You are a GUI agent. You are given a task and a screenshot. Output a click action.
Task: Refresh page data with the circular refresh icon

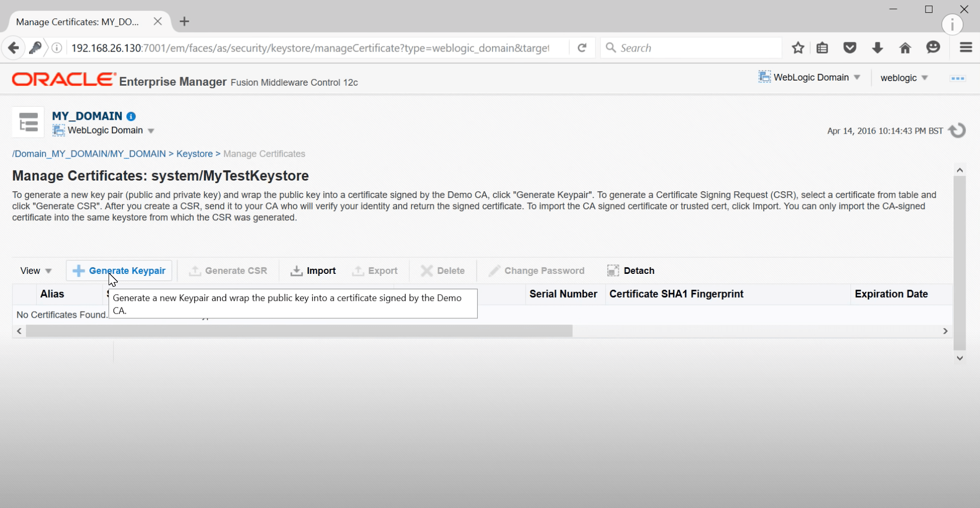click(958, 130)
